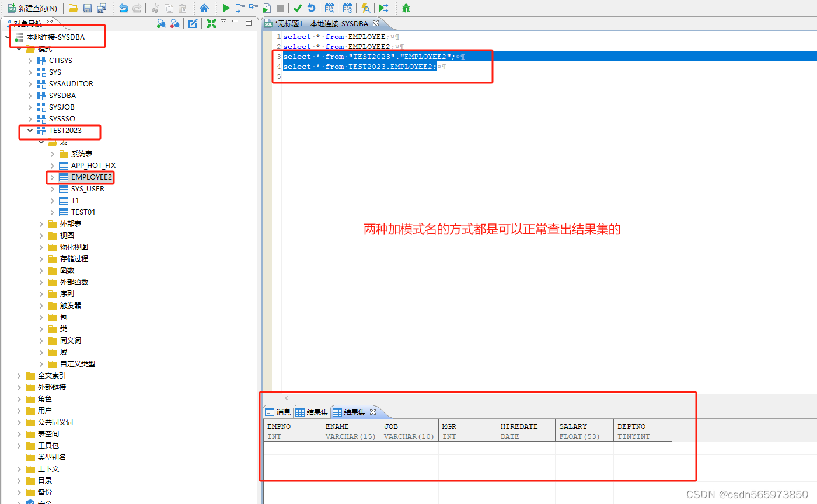
Task: Select the SYSJOB schema item
Action: click(62, 107)
